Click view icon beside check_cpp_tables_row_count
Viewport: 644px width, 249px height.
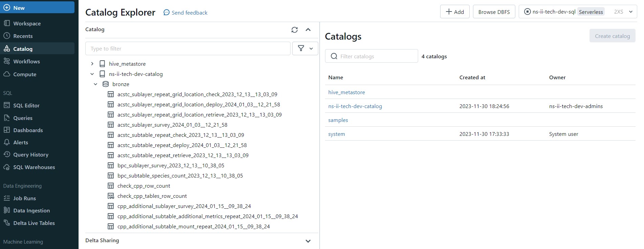click(111, 196)
